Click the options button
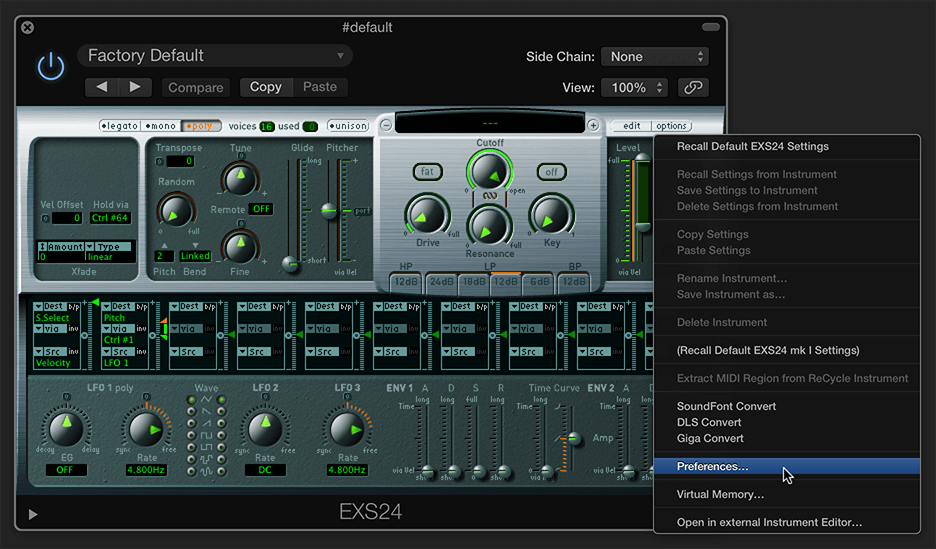The image size is (936, 549). [672, 126]
